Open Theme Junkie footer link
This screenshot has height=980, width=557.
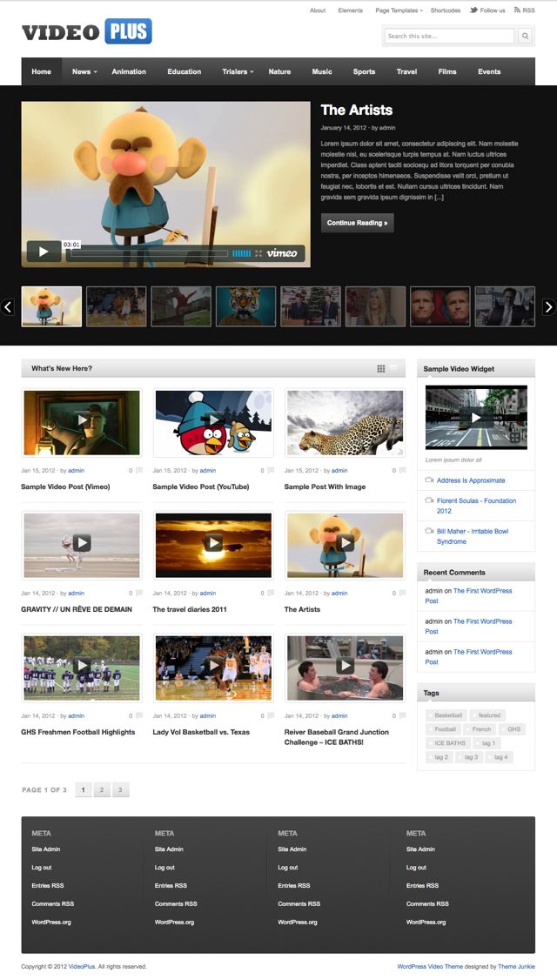click(x=516, y=966)
